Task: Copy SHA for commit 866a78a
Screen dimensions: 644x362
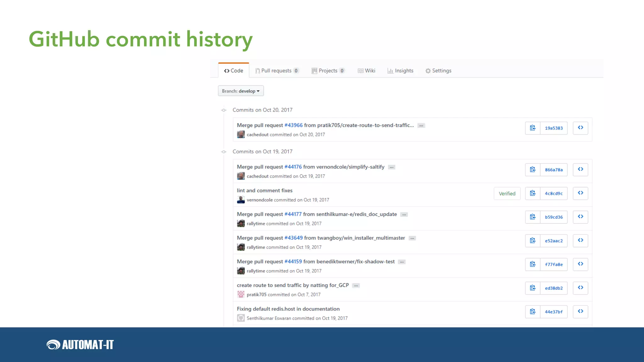Action: point(532,170)
